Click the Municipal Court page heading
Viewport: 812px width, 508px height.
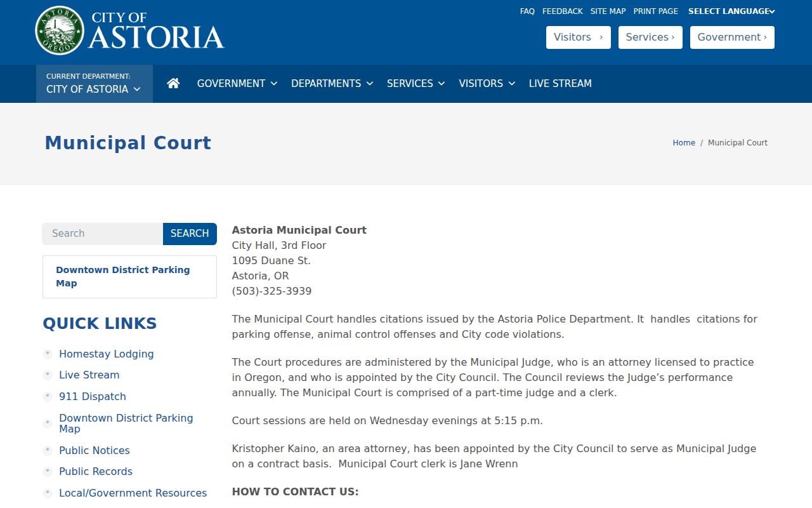(x=128, y=143)
